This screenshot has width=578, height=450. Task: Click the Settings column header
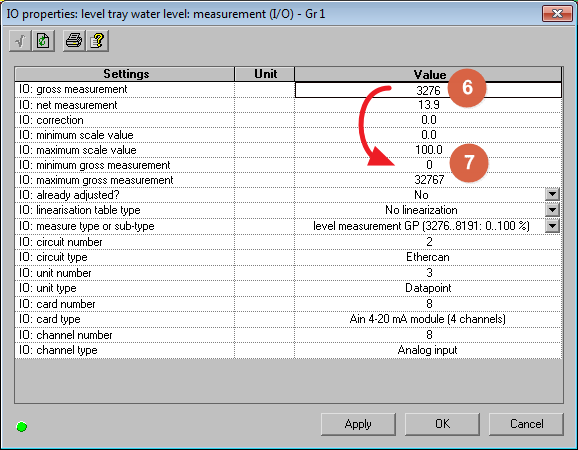click(125, 74)
